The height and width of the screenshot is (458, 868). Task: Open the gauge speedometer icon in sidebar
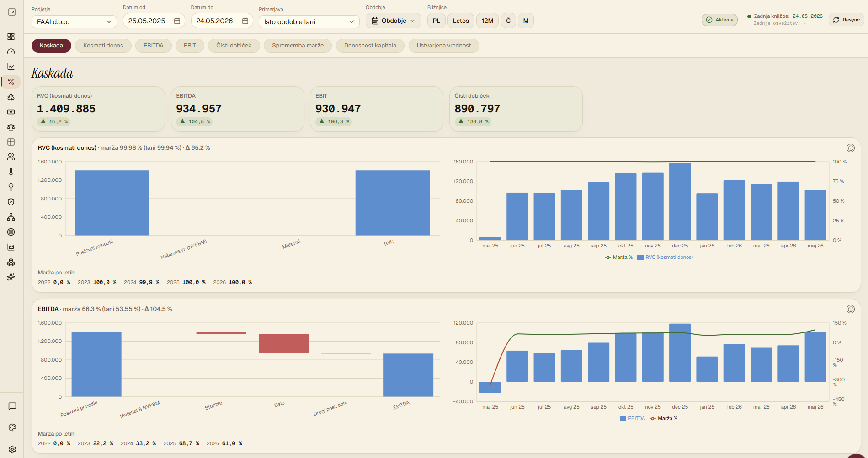(x=11, y=52)
